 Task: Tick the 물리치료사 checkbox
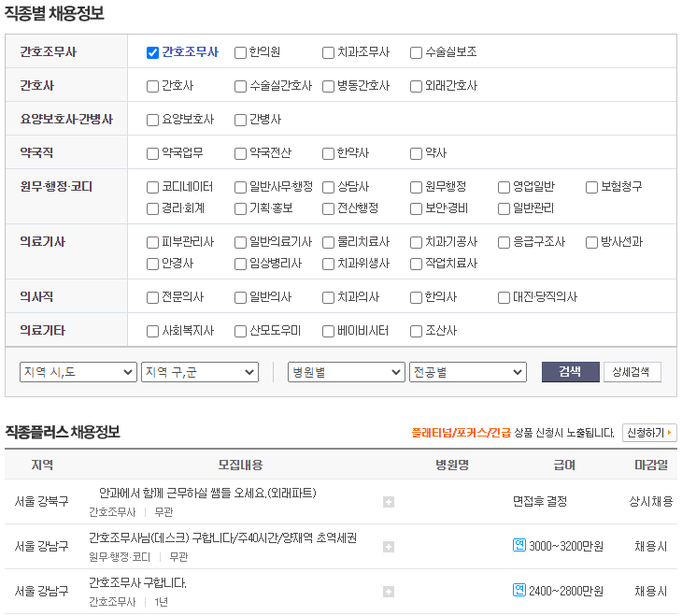click(328, 242)
